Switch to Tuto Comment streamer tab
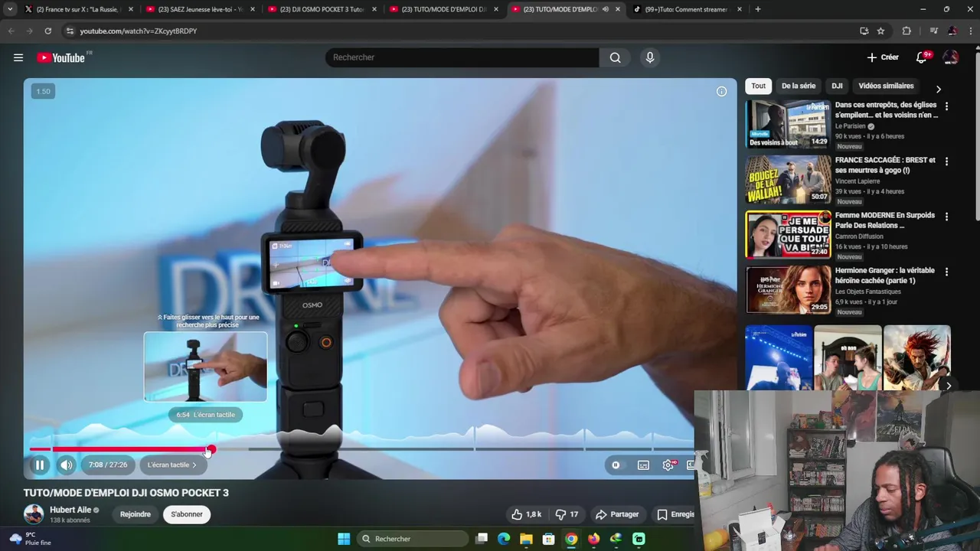This screenshot has width=980, height=551. 687,9
